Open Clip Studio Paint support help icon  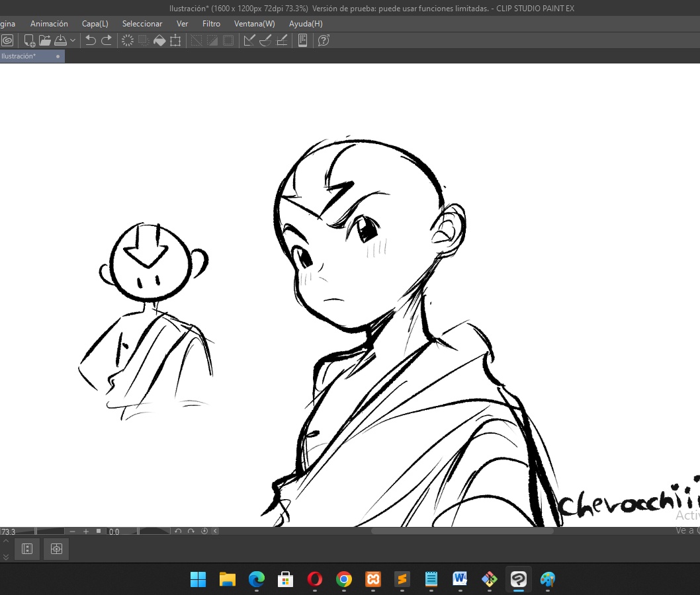[324, 40]
